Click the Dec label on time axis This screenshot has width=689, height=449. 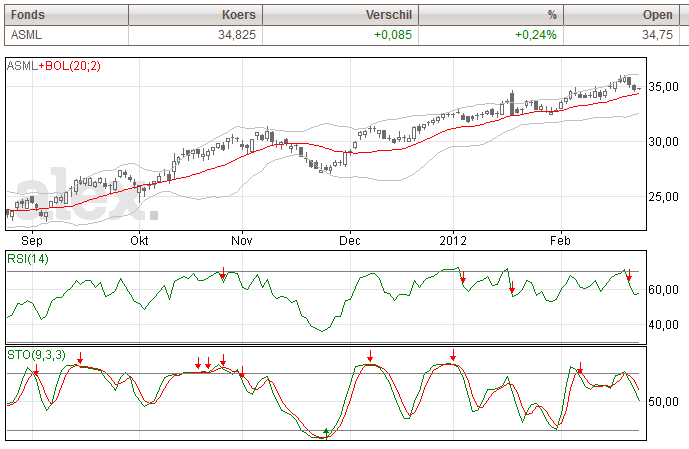point(350,241)
